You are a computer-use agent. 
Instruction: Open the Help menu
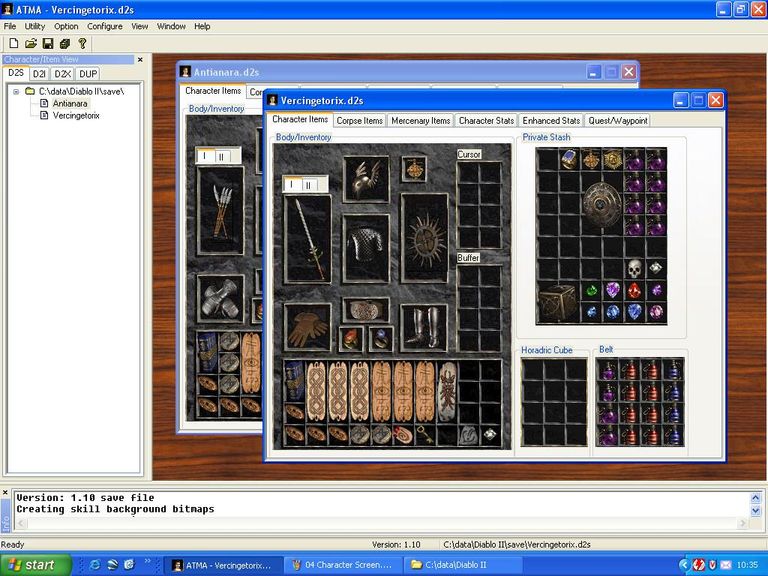[202, 26]
